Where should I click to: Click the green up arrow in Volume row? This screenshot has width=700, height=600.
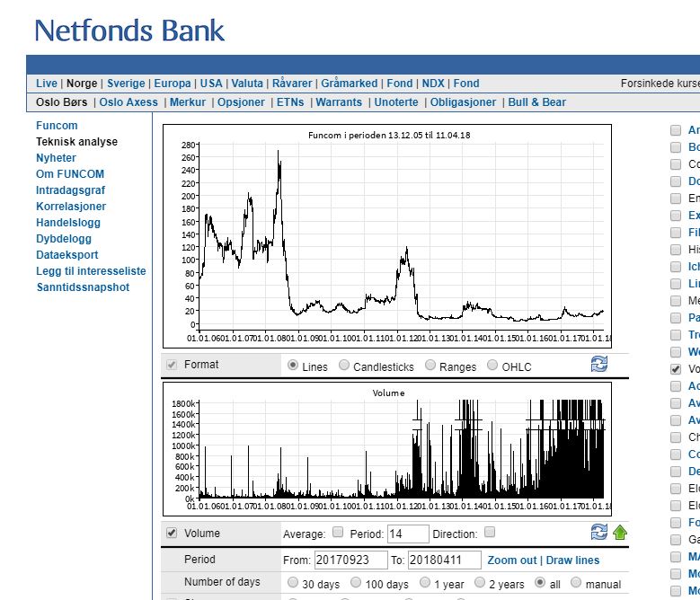[x=620, y=533]
